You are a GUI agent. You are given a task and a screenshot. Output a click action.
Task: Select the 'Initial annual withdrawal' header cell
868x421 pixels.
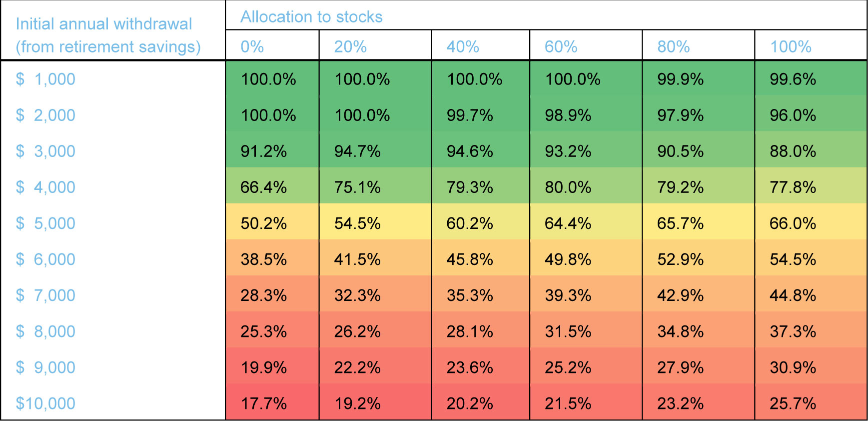[108, 35]
